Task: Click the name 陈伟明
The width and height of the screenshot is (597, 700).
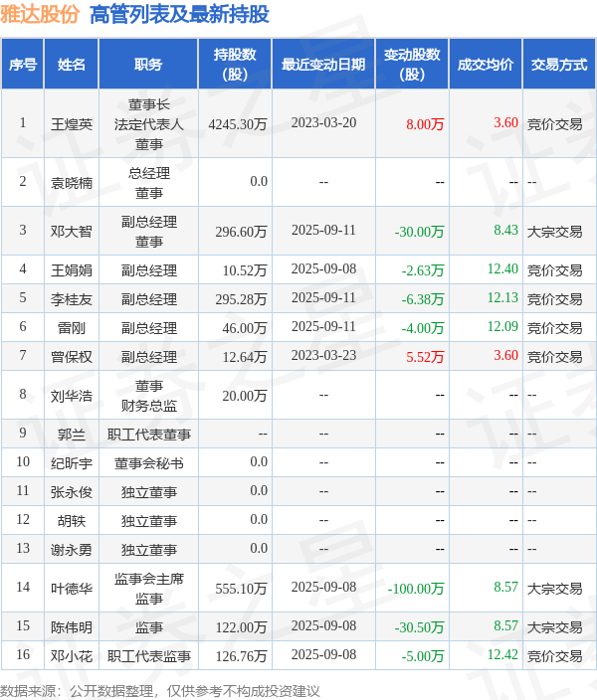Action: point(72,627)
